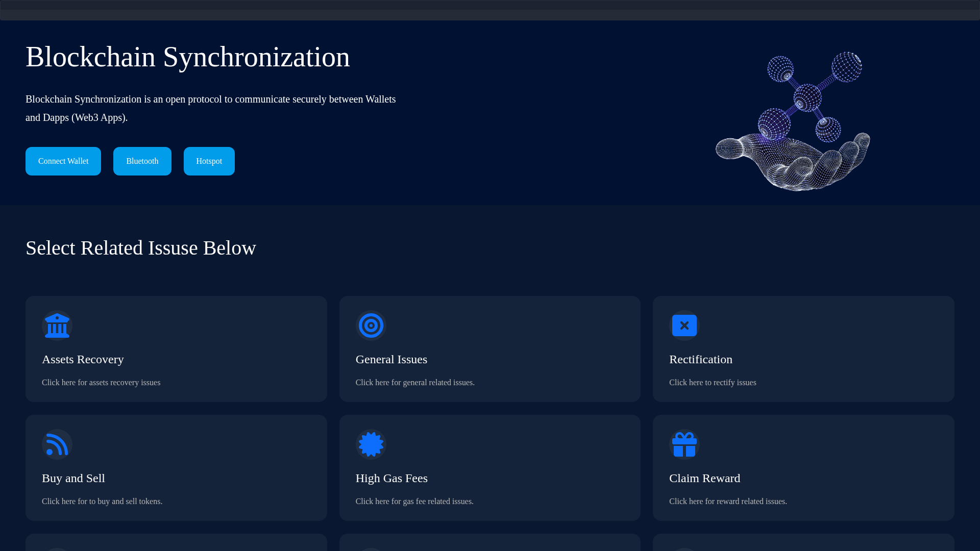Screen dimensions: 980x551
Task: Click the gas fee related issues link
Action: (x=414, y=501)
